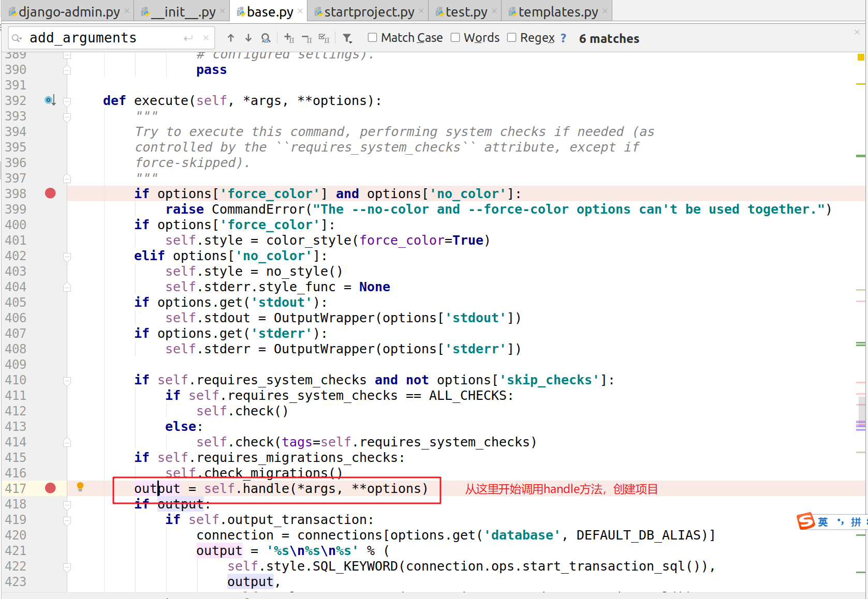Click the overridden-method gutter icon at line 392
The image size is (868, 599).
[x=50, y=100]
